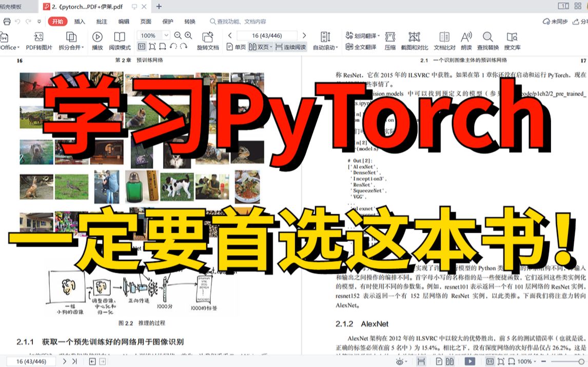
Task: Open the 插入 ribbon tab
Action: 80,22
